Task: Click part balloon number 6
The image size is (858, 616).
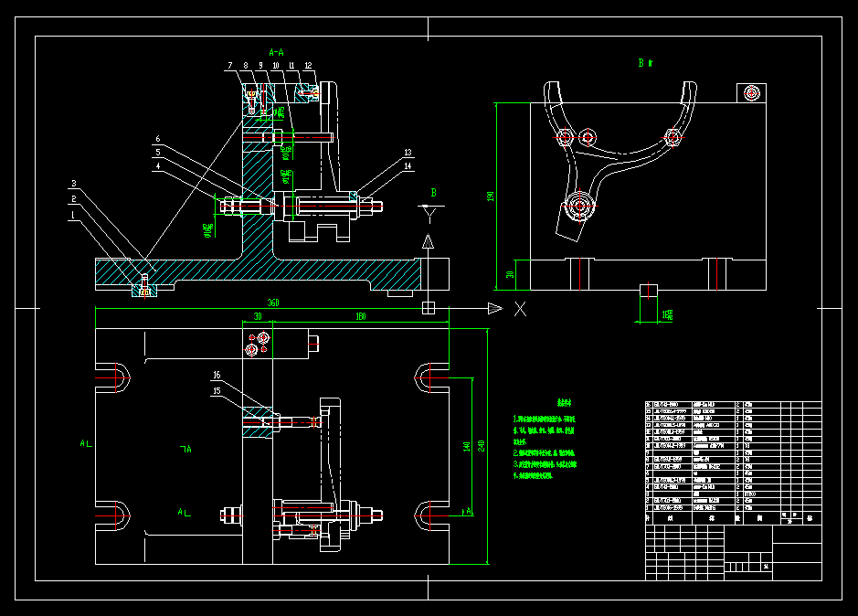Action: (158, 139)
